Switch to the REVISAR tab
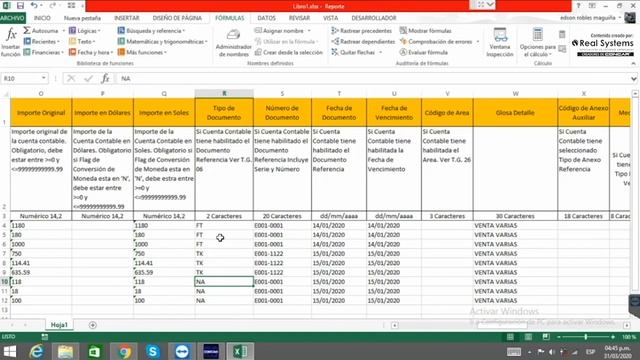The width and height of the screenshot is (640, 360). pos(299,18)
